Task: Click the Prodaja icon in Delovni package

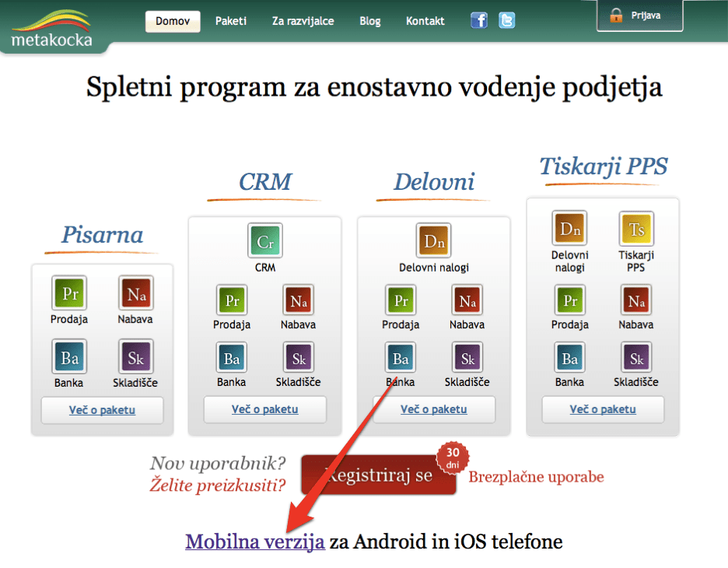Action: point(401,300)
